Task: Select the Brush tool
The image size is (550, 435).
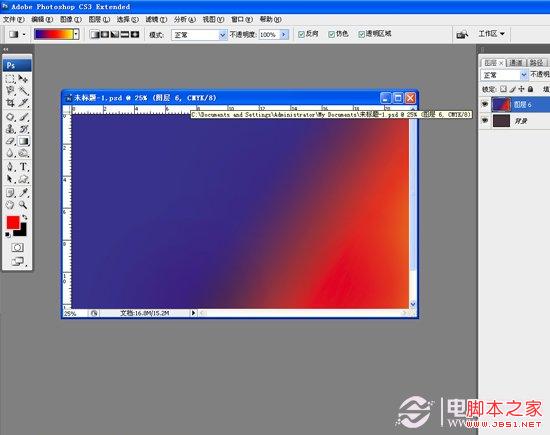Action: [23, 116]
